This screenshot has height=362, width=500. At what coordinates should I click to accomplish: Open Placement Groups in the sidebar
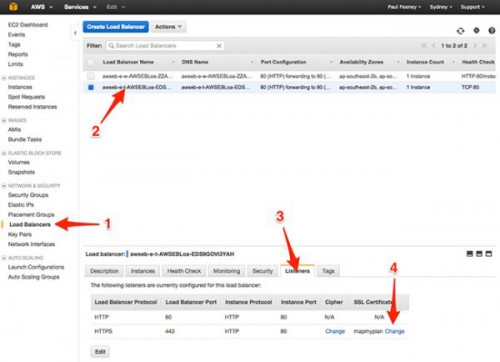coord(31,215)
